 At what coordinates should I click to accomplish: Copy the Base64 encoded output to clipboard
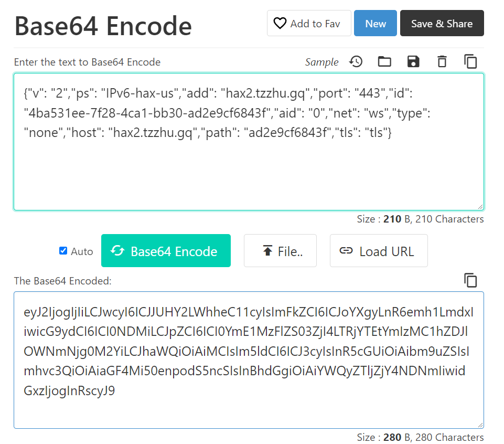click(470, 280)
